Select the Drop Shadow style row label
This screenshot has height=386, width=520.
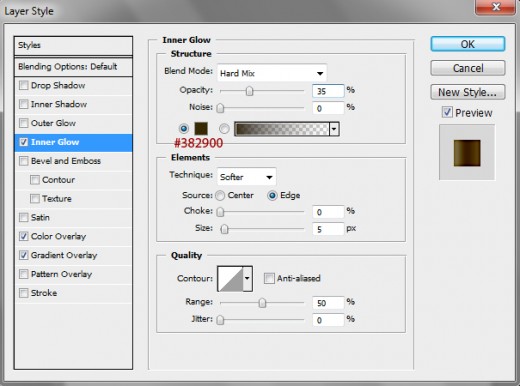[x=58, y=85]
